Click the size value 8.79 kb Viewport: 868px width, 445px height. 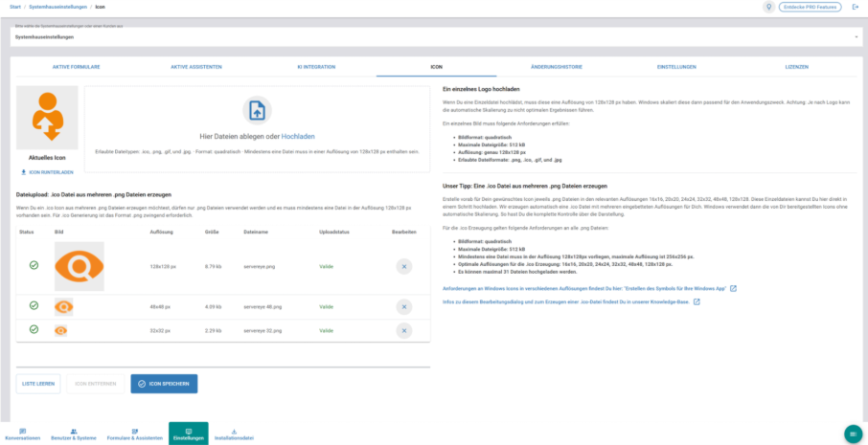213,266
